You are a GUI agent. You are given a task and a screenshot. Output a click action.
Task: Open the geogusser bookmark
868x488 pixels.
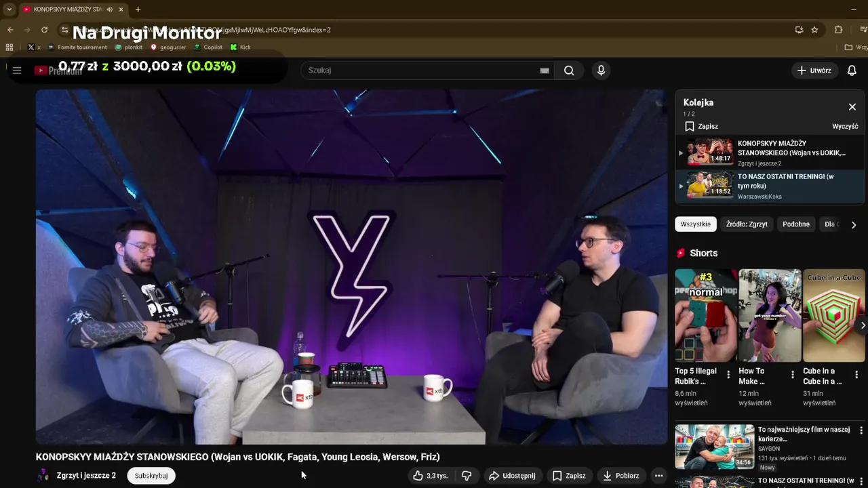[168, 47]
